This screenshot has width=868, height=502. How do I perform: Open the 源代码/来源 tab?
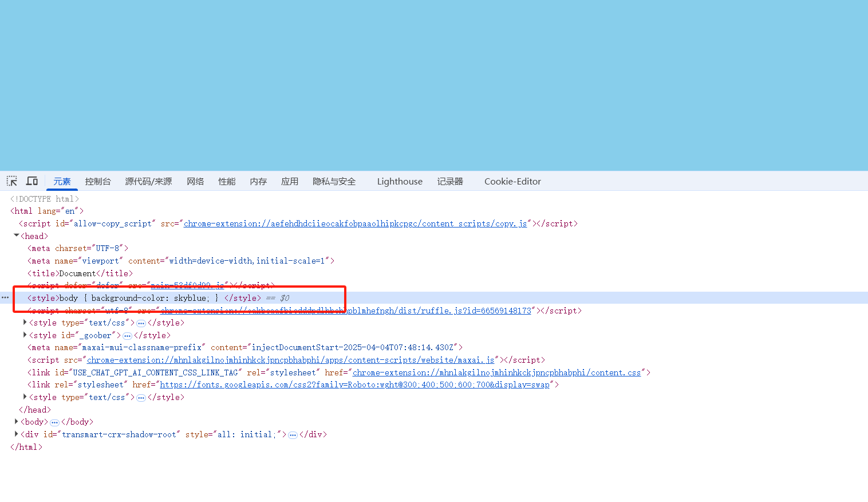click(149, 182)
